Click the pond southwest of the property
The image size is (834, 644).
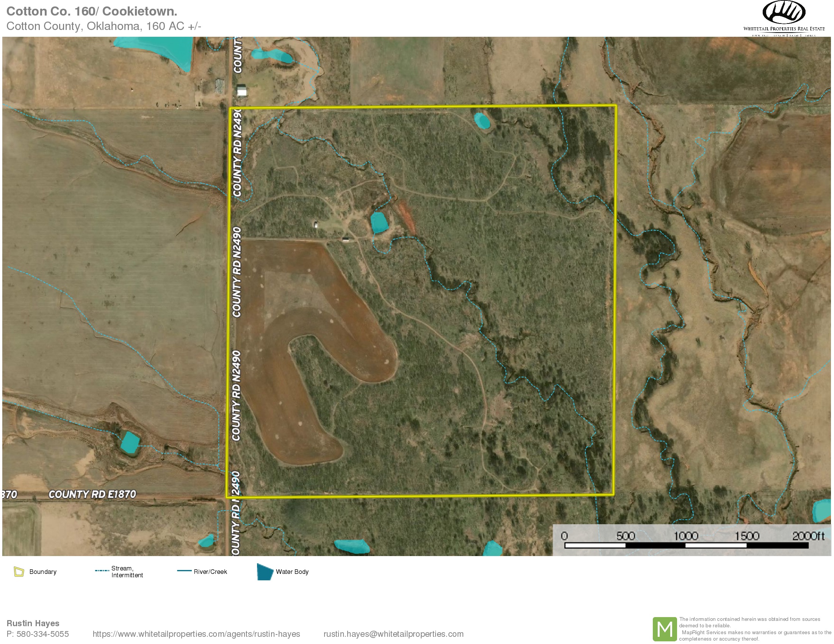click(130, 442)
